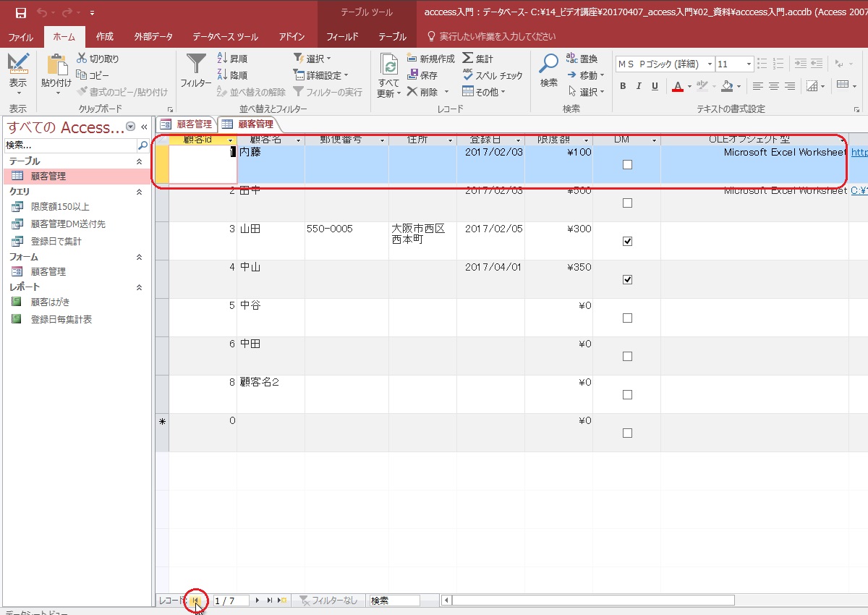Click the コピー copy button
Image resolution: width=868 pixels, height=615 pixels.
pyautogui.click(x=93, y=75)
